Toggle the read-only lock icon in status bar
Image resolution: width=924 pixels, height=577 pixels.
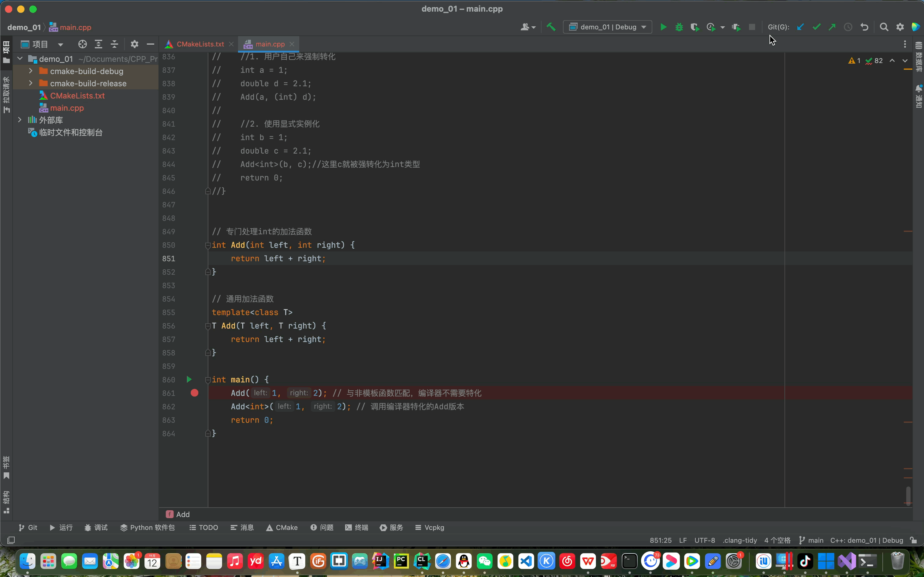click(x=913, y=540)
